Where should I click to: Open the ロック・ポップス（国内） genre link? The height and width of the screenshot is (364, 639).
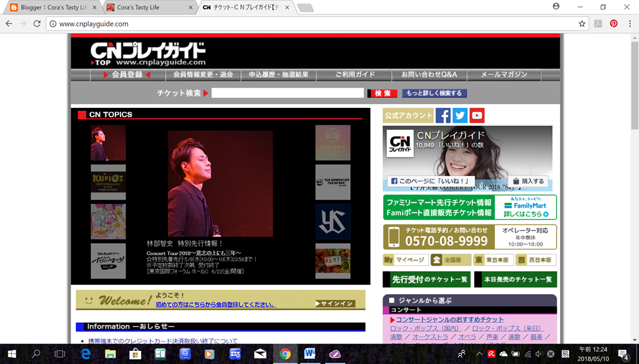(x=425, y=328)
